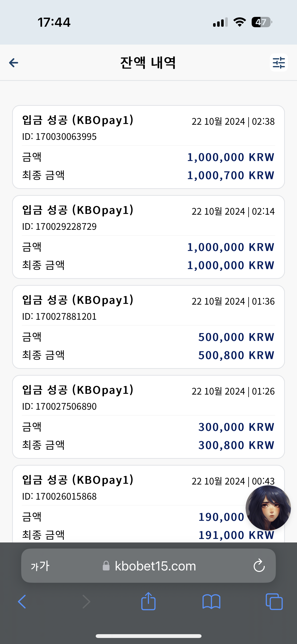Image resolution: width=297 pixels, height=644 pixels.
Task: Select deposit entry ID 170027506890
Action: pos(148,417)
